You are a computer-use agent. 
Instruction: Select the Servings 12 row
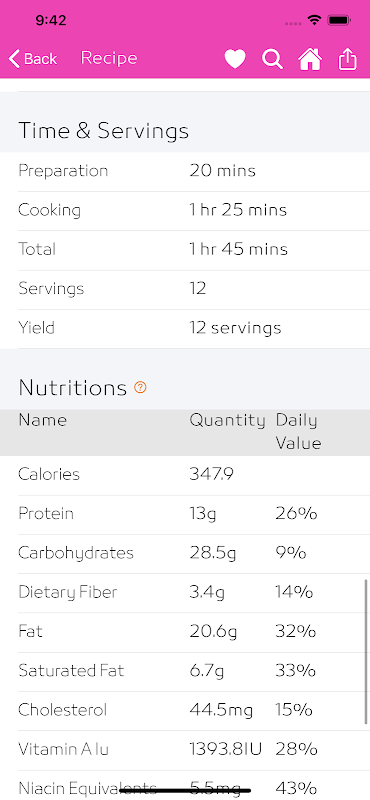click(x=194, y=289)
